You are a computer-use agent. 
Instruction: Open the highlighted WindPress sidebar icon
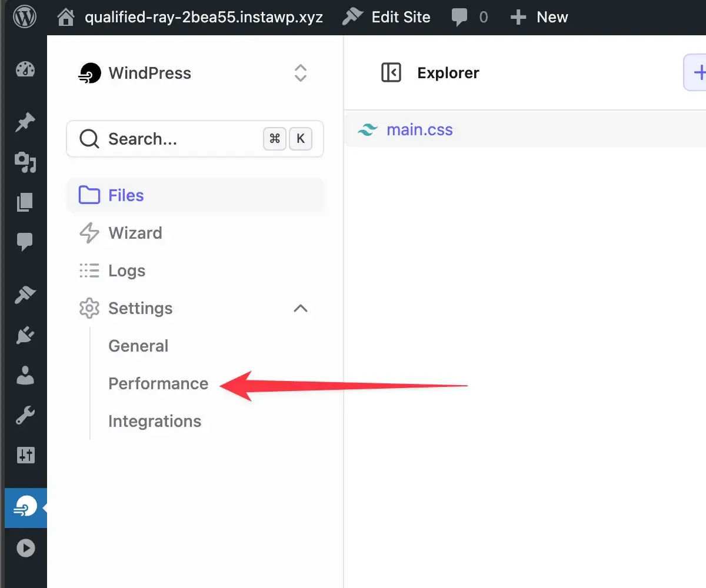(25, 506)
